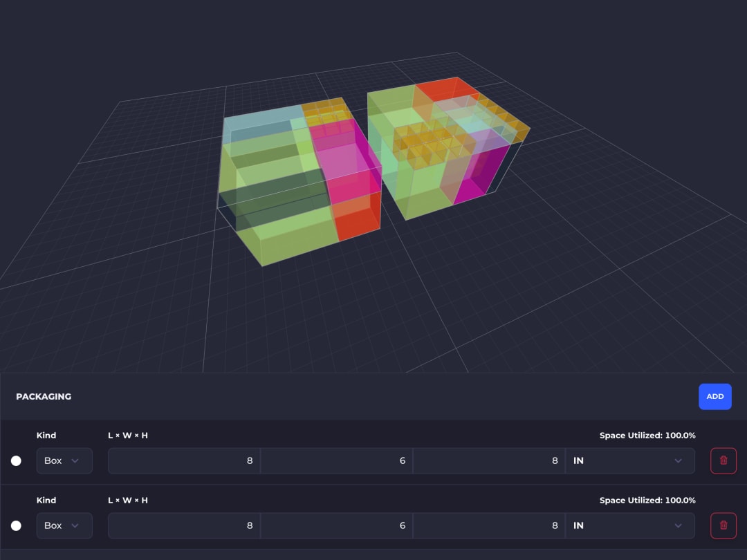Delete the second packaging box row
This screenshot has height=560, width=747.
pyautogui.click(x=723, y=525)
